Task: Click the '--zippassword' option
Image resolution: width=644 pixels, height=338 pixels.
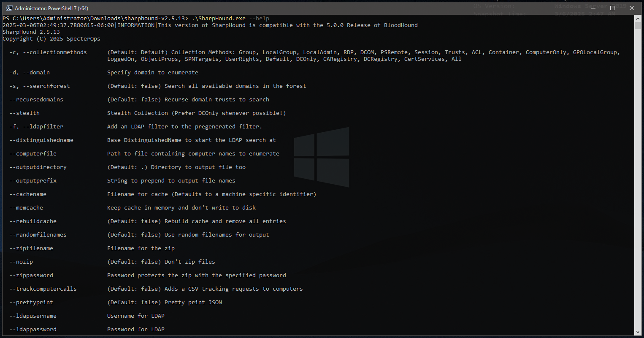Action: coord(31,275)
